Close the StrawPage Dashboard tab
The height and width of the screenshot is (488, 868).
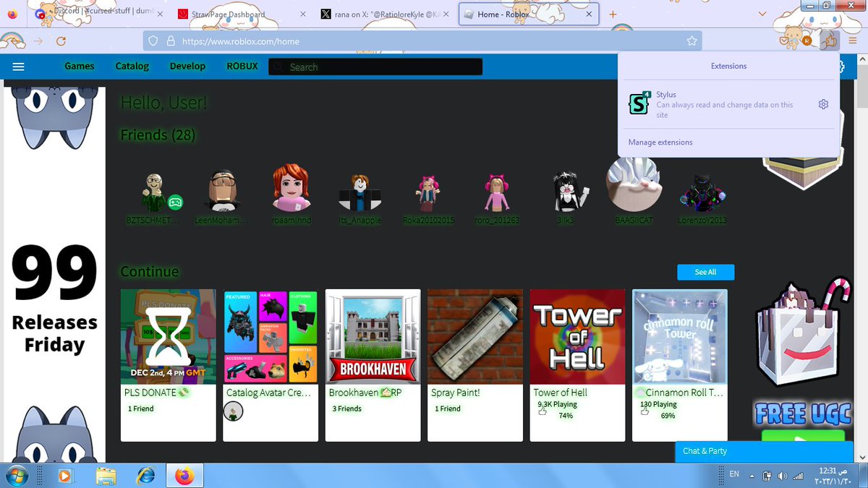[x=303, y=14]
